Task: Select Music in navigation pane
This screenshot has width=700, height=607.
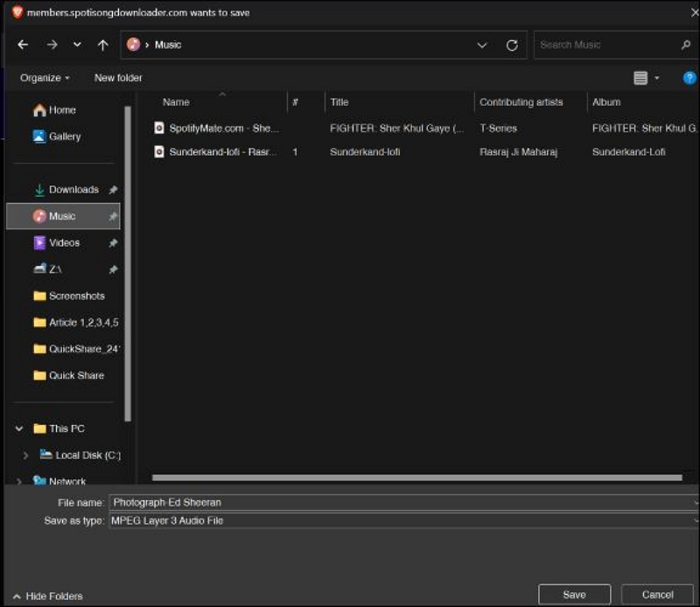Action: tap(62, 216)
